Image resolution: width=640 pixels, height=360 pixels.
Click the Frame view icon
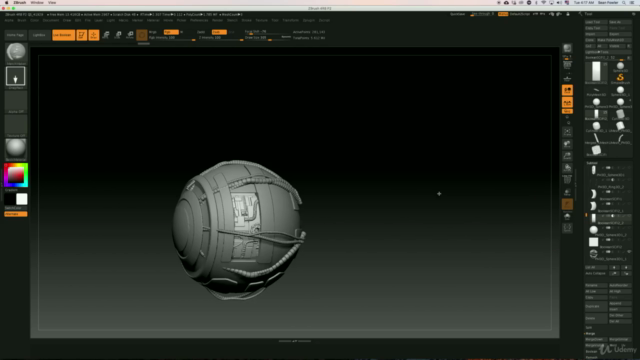pos(567,132)
